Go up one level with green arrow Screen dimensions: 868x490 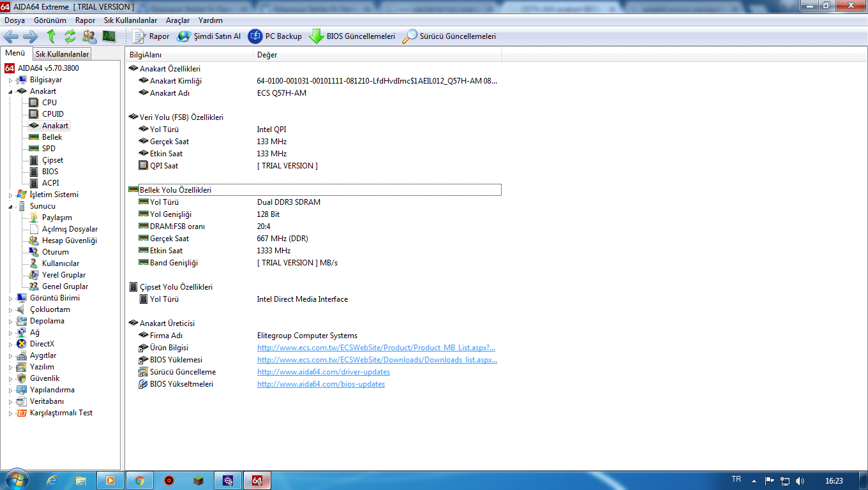pos(51,36)
